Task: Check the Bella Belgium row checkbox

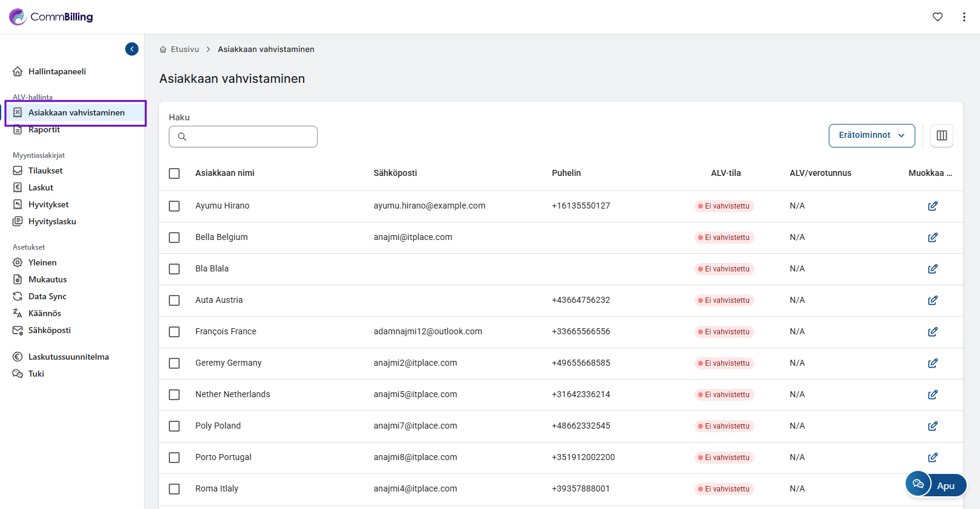Action: (174, 238)
